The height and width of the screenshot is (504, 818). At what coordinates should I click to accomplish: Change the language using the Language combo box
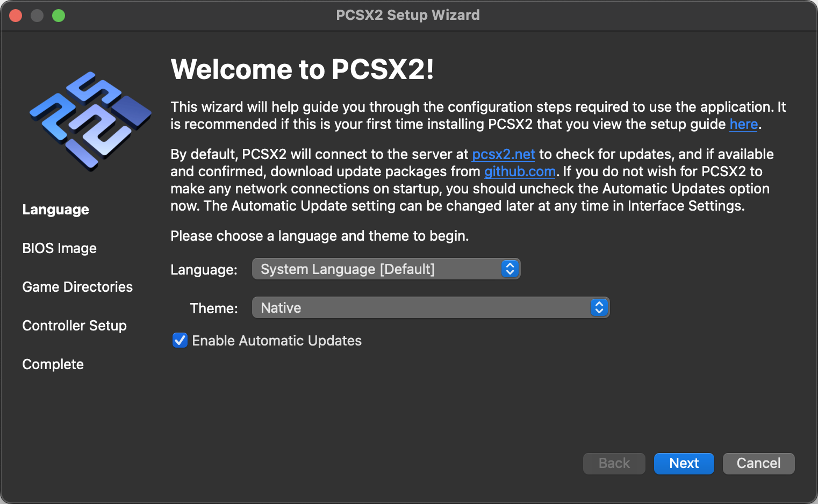[x=386, y=269]
